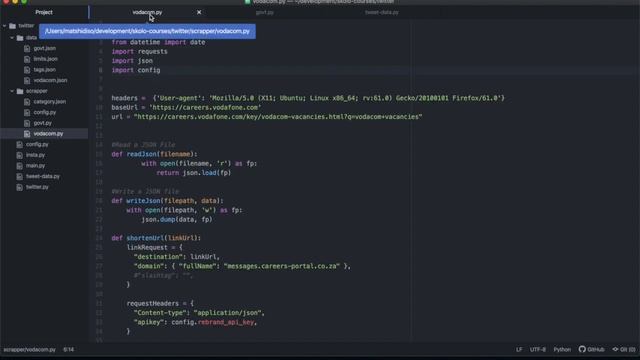Open main.py in the tree
The height and width of the screenshot is (360, 640).
tap(36, 166)
